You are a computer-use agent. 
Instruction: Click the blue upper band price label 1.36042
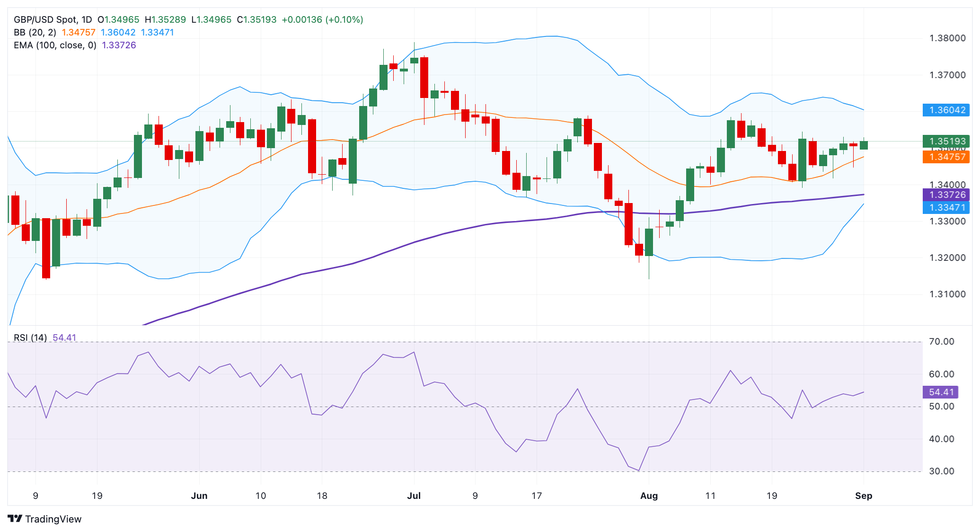pyautogui.click(x=945, y=110)
